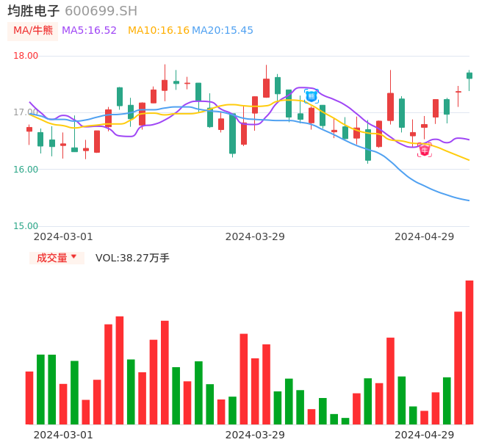
Task: Click the 18.00 price axis label
Action: point(26,56)
